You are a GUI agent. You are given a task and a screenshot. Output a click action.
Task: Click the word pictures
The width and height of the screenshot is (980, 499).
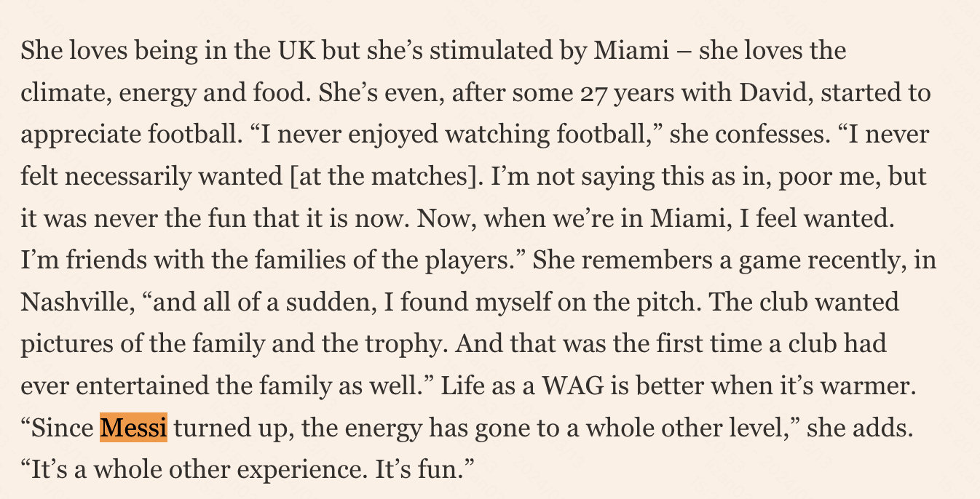64,344
